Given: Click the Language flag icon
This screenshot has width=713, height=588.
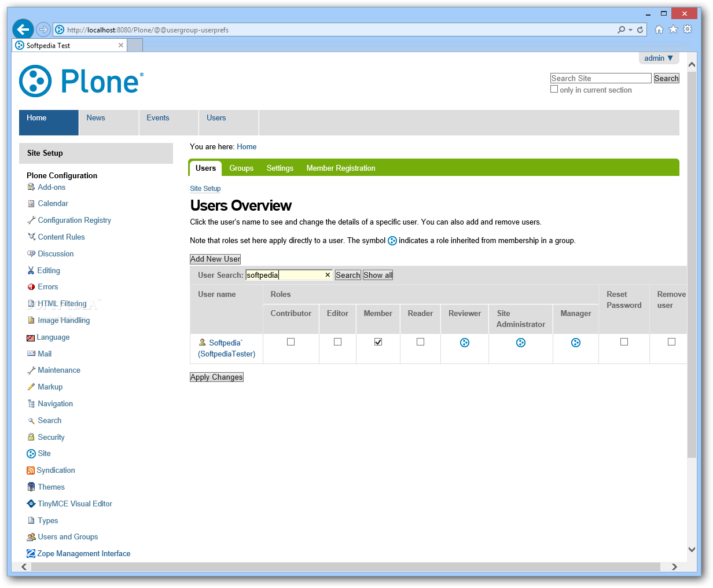Looking at the screenshot, I should click(31, 337).
